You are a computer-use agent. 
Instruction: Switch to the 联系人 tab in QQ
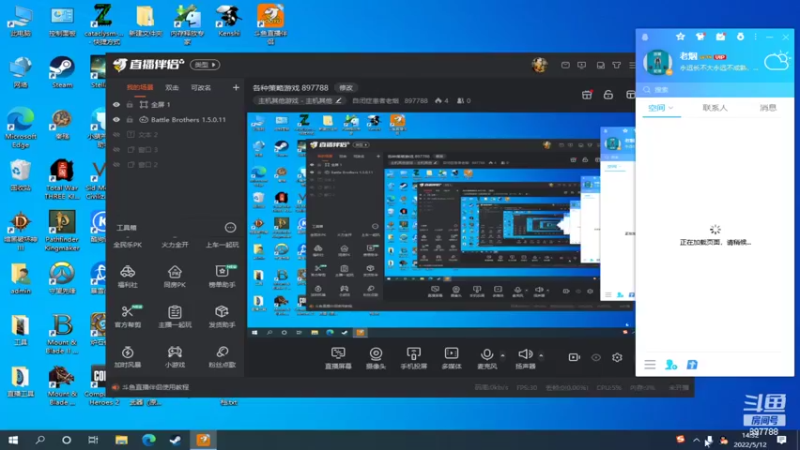click(715, 108)
